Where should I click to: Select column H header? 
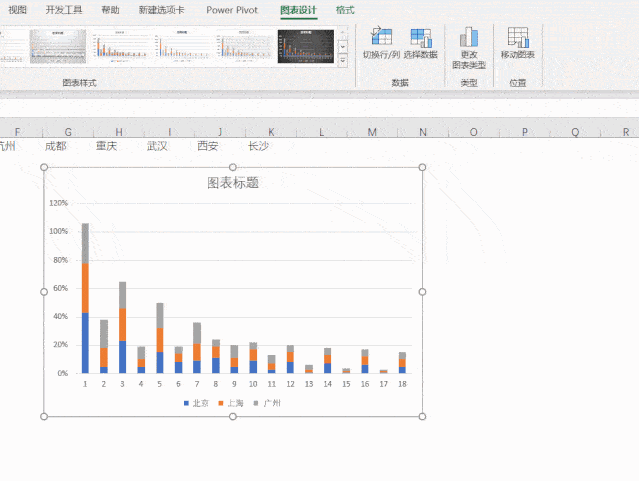pos(119,132)
